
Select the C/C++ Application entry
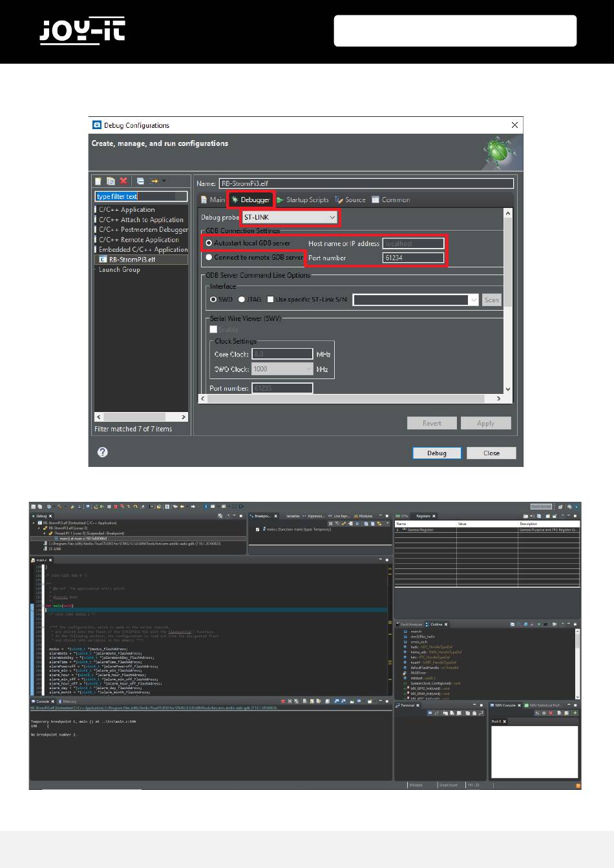(x=127, y=210)
